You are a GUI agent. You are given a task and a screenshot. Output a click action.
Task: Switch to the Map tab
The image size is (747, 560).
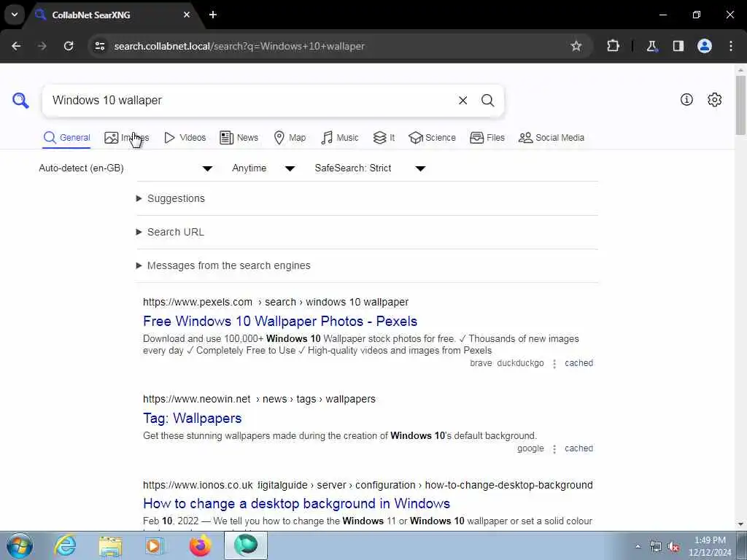(x=290, y=138)
